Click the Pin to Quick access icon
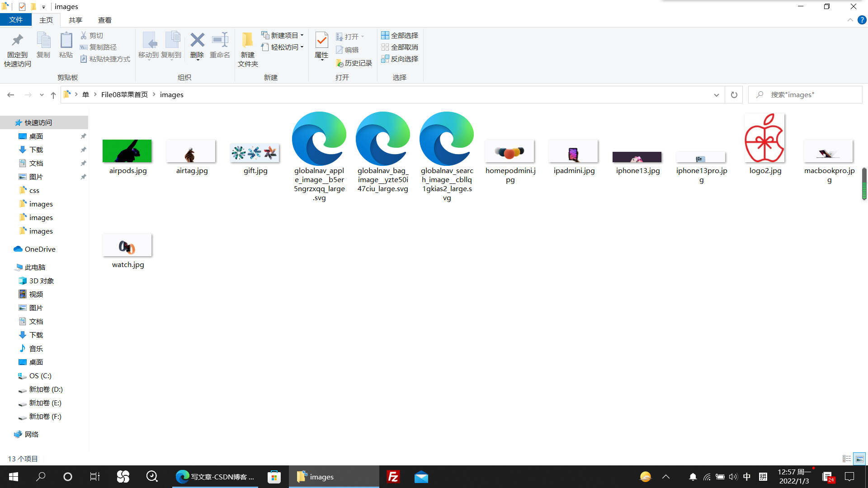This screenshot has height=488, width=868. pos(17,41)
